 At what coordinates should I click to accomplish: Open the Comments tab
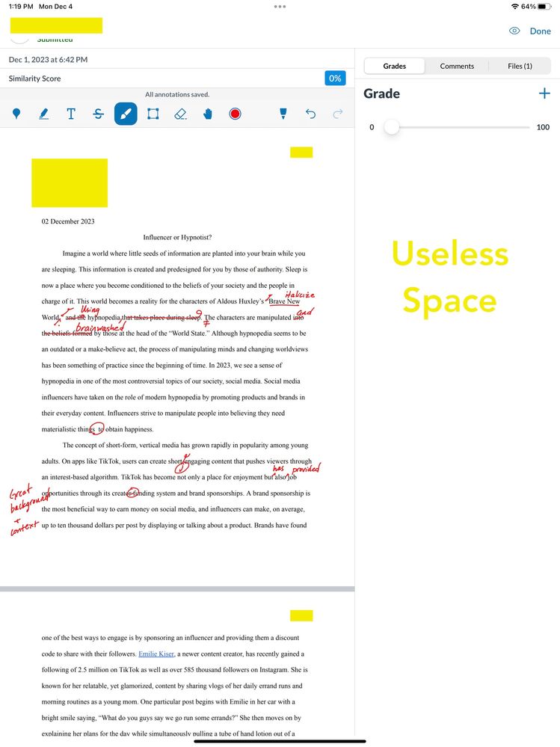[x=457, y=66]
